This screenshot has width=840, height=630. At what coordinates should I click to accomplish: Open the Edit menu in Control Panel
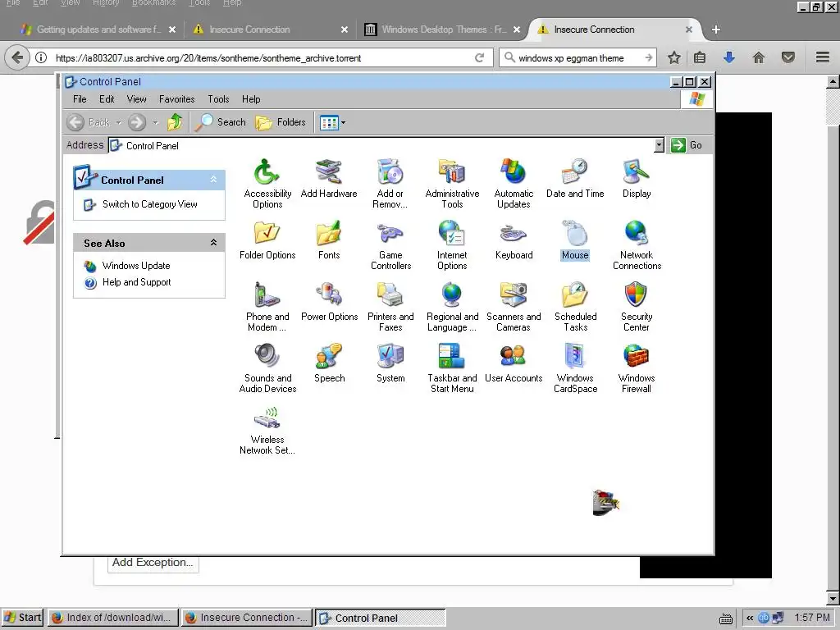(x=107, y=99)
